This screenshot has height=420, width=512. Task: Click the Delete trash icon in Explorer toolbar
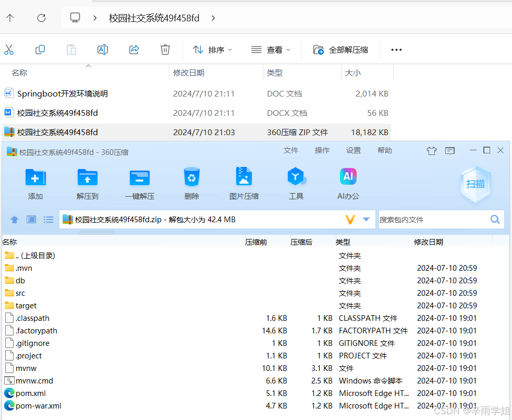click(165, 50)
